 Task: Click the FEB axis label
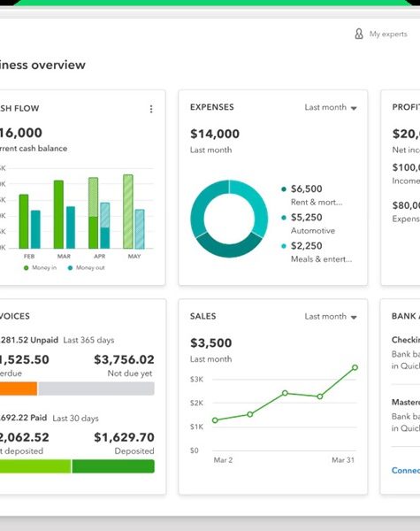click(29, 257)
